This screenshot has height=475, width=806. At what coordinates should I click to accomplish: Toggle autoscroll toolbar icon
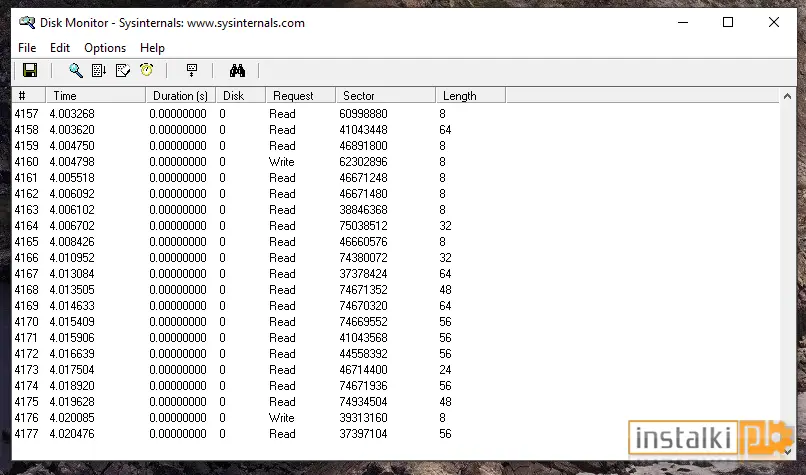click(99, 70)
